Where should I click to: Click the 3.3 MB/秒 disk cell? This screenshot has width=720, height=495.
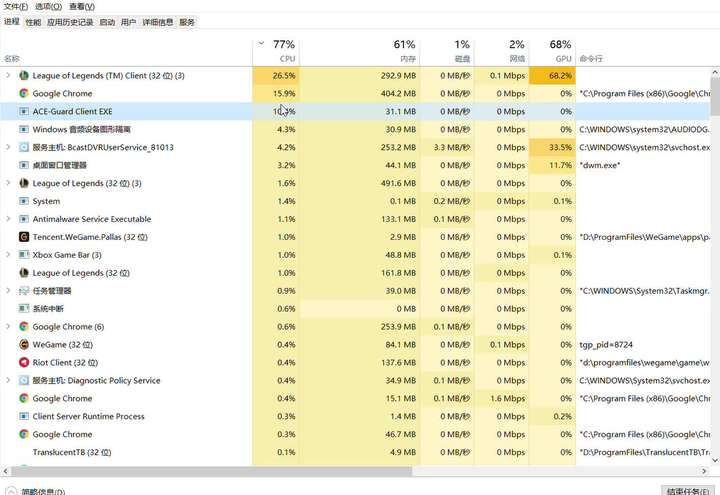447,147
